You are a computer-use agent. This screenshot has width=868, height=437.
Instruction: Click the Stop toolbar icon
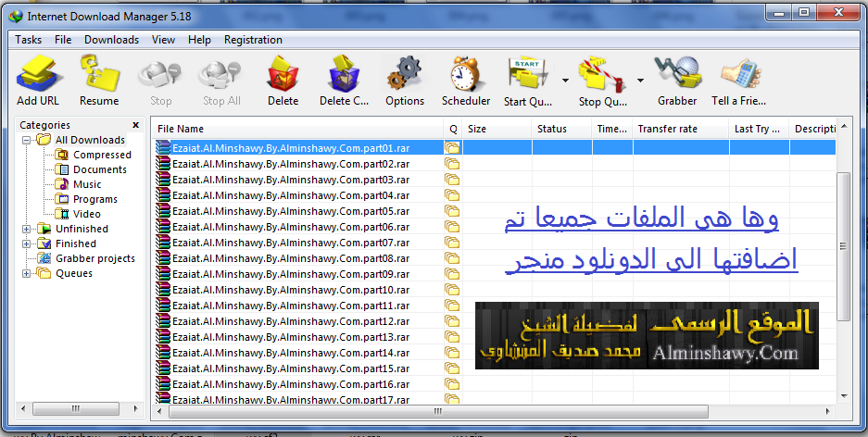pyautogui.click(x=160, y=75)
